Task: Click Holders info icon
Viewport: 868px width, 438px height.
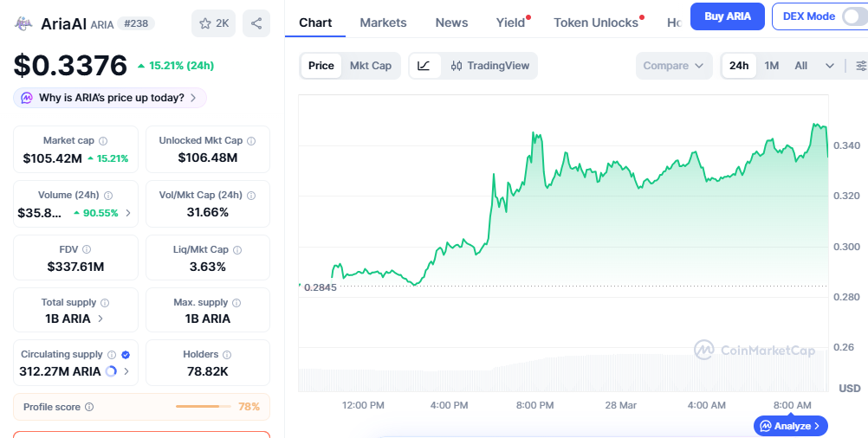Action: (x=227, y=355)
